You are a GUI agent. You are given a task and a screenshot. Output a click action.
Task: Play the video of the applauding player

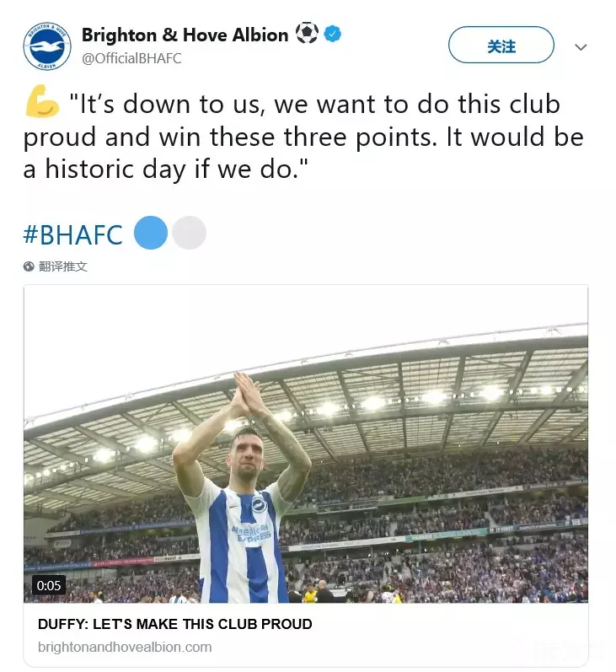305,444
